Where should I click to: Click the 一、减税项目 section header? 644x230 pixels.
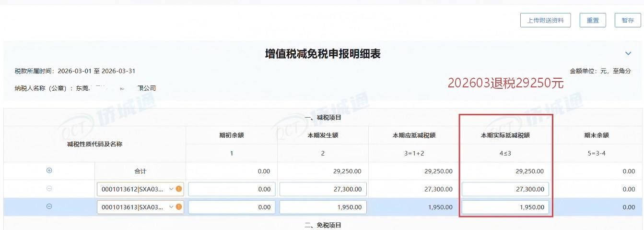[x=323, y=117]
